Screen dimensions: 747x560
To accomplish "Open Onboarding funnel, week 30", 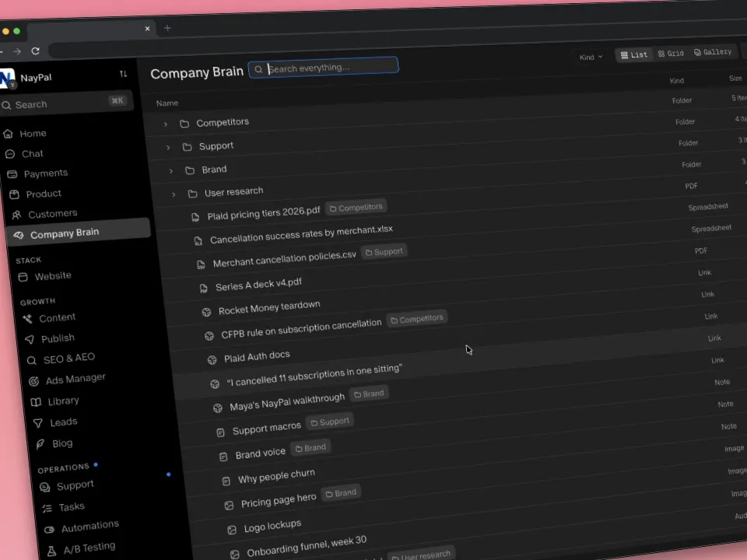I will point(307,546).
